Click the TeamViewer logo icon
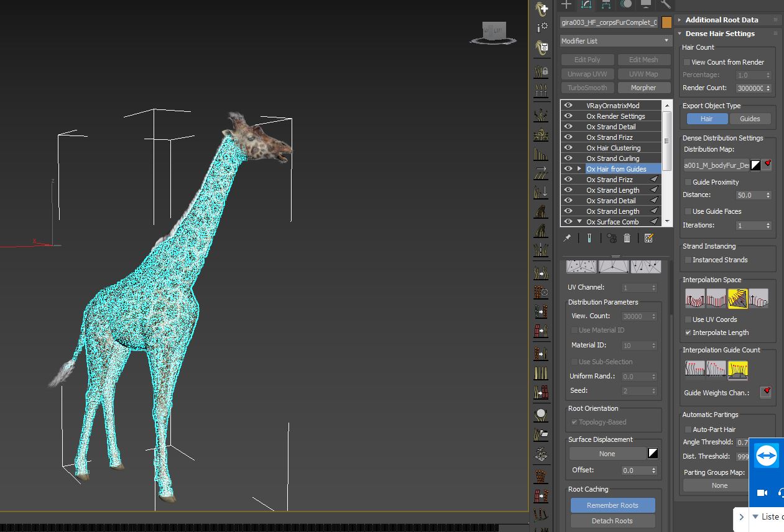Viewport: 784px width, 532px height. (767, 456)
